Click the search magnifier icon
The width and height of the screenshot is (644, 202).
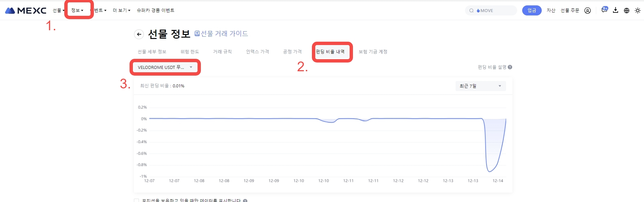[471, 10]
